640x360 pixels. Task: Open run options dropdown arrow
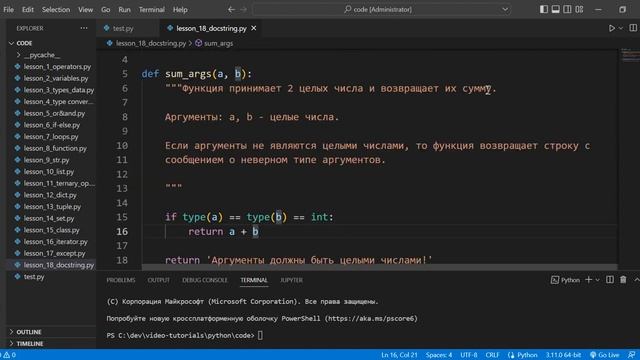pyautogui.click(x=621, y=28)
